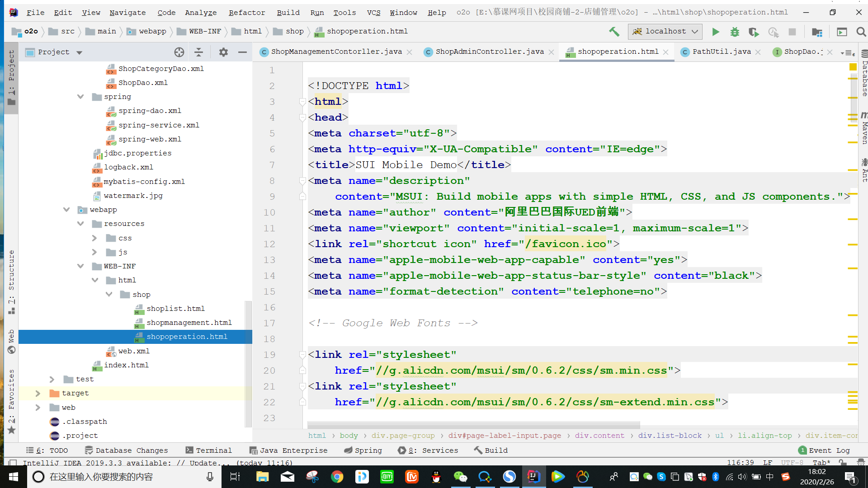Click the editor horizontal scrollbar

tap(474, 425)
